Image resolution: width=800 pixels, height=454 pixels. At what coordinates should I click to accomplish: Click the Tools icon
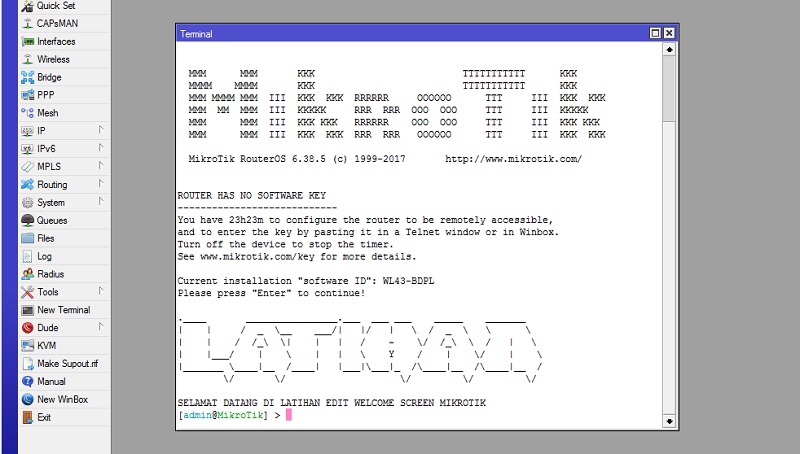(x=28, y=292)
